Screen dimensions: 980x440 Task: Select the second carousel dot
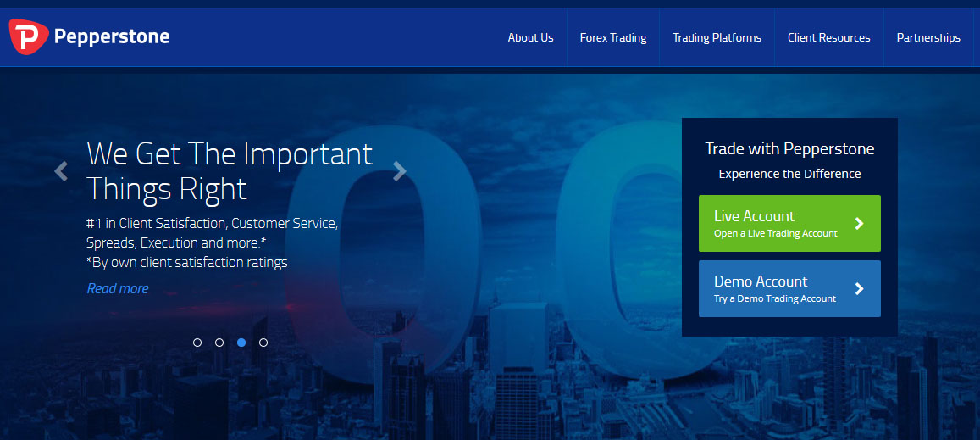coord(219,343)
